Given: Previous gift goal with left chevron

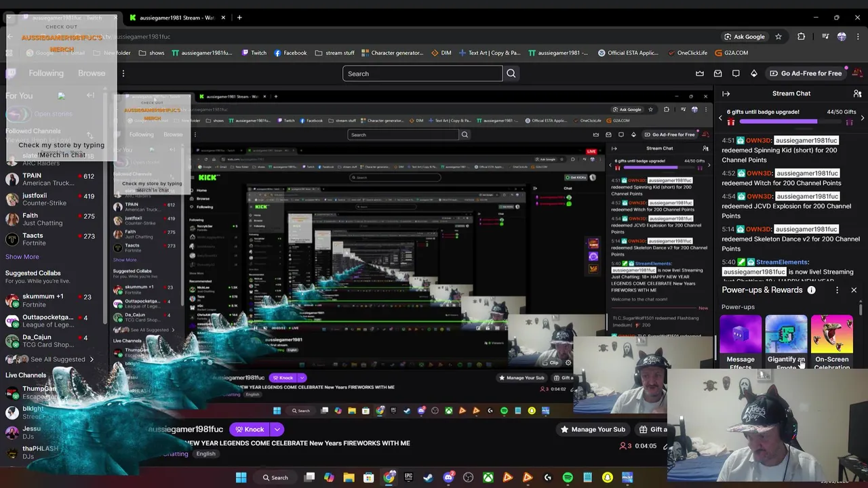Looking at the screenshot, I should click(x=720, y=117).
